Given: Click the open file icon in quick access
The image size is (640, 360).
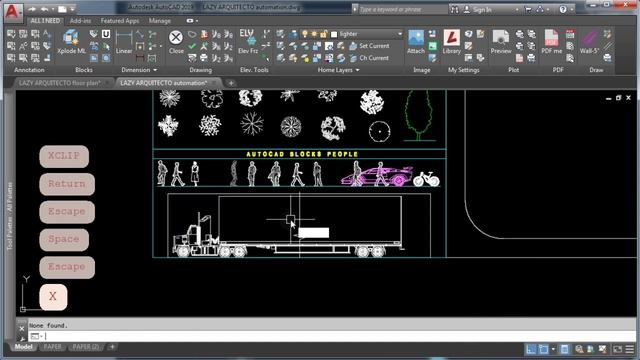Looking at the screenshot, I should pos(62,9).
